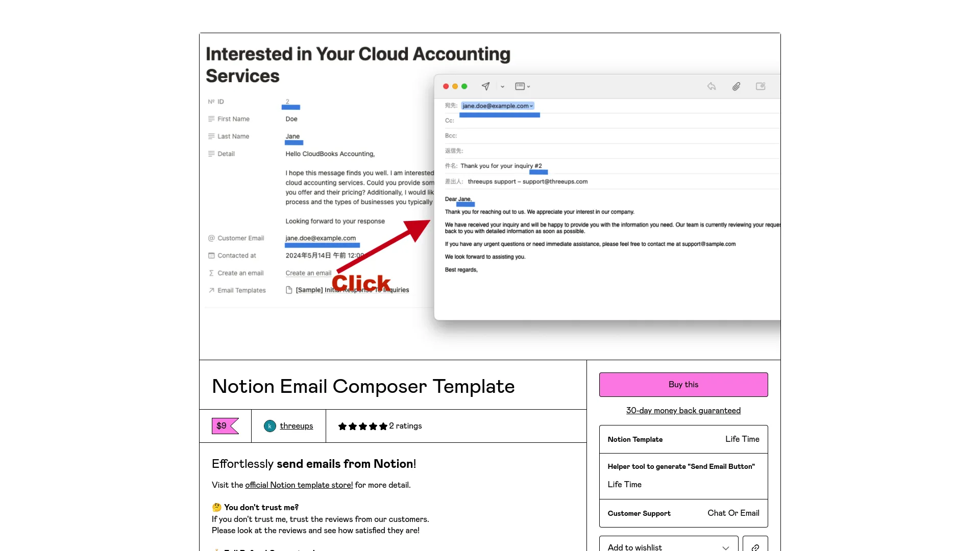Viewport: 980px width, 551px height.
Task: Click the star rating toggle fifth star
Action: coord(382,426)
